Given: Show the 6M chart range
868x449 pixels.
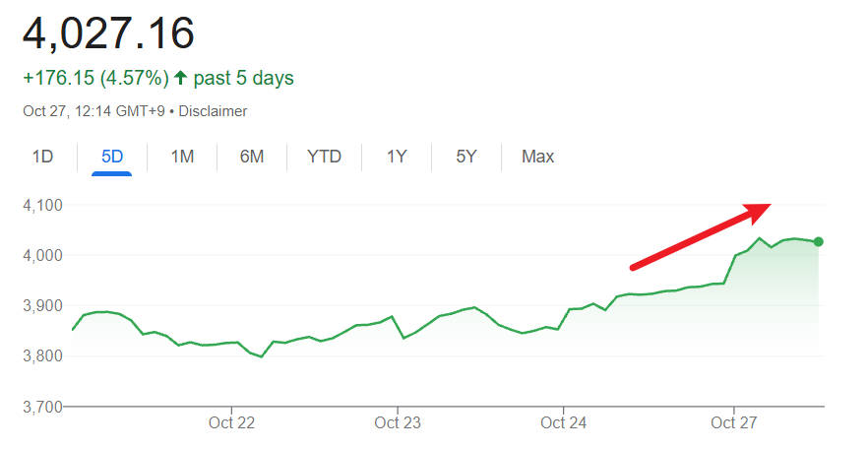Looking at the screenshot, I should coord(252,157).
